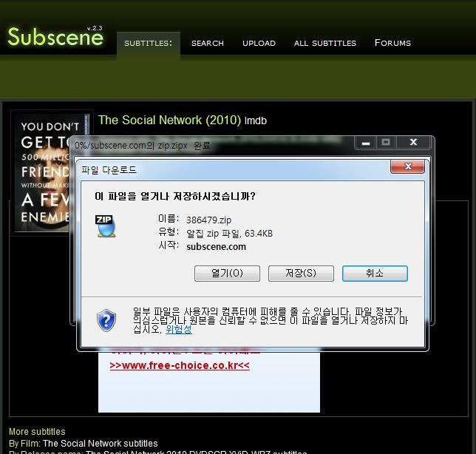Click maximize button of progress window
Viewport: 476px width, 454px height.
pyautogui.click(x=386, y=143)
